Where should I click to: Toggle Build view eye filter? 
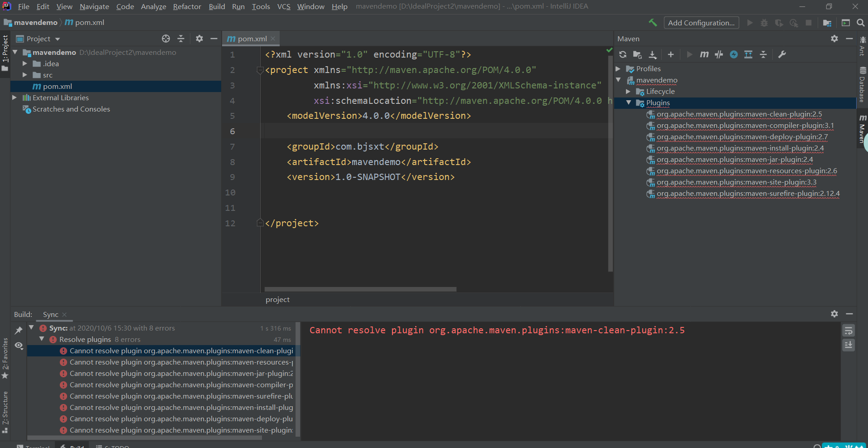[19, 346]
